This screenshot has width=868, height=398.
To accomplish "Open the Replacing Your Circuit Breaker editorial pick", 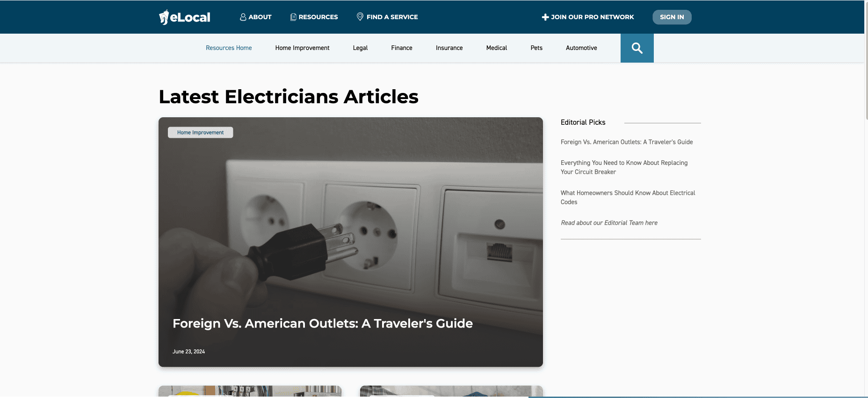I will point(624,167).
